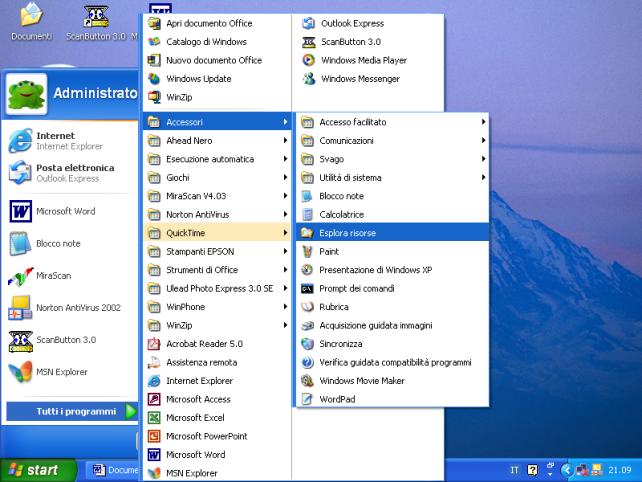This screenshot has height=482, width=642.
Task: Click the Calcolatrice icon
Action: [x=307, y=215]
